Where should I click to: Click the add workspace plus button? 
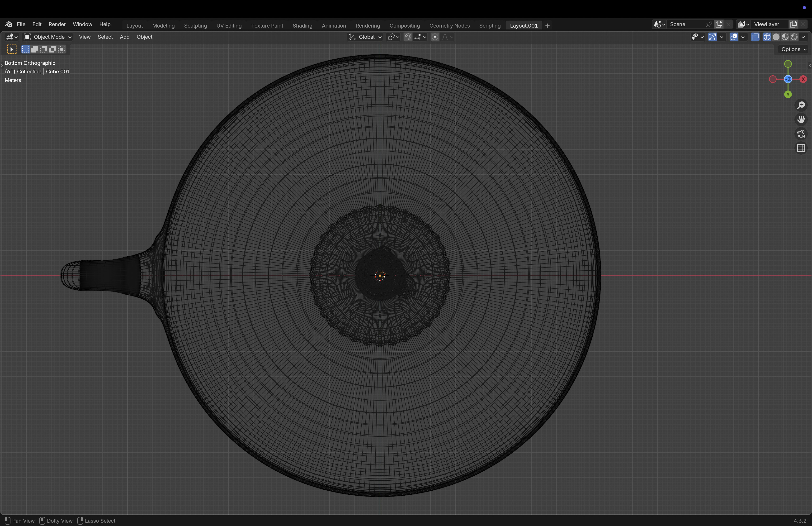[x=547, y=26]
